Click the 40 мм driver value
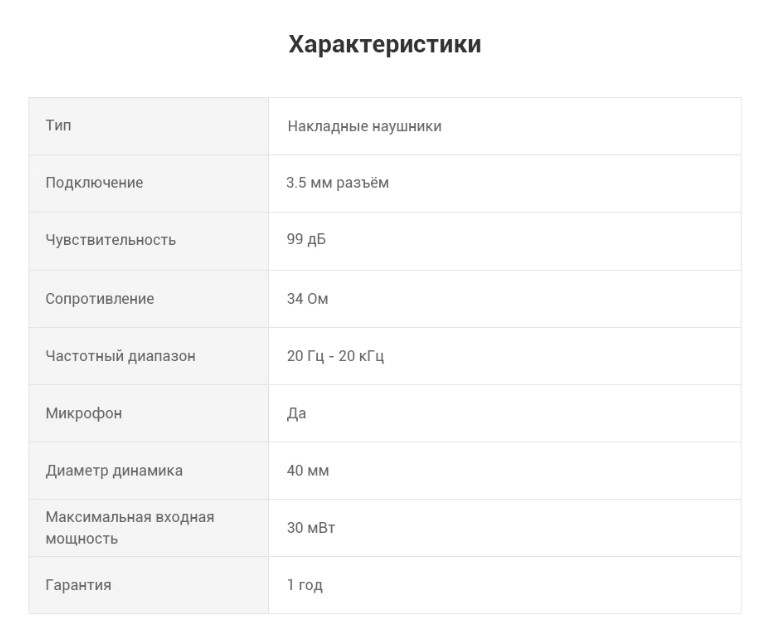The width and height of the screenshot is (774, 644). pyautogui.click(x=307, y=470)
